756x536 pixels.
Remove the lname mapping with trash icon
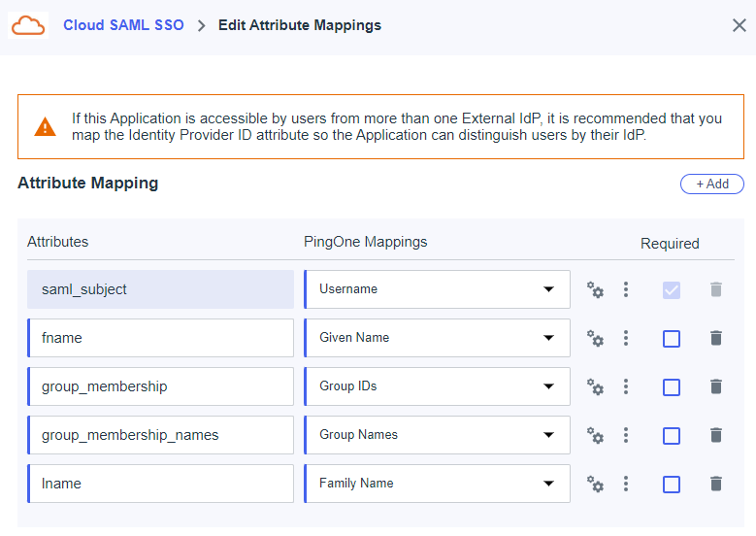tap(716, 484)
